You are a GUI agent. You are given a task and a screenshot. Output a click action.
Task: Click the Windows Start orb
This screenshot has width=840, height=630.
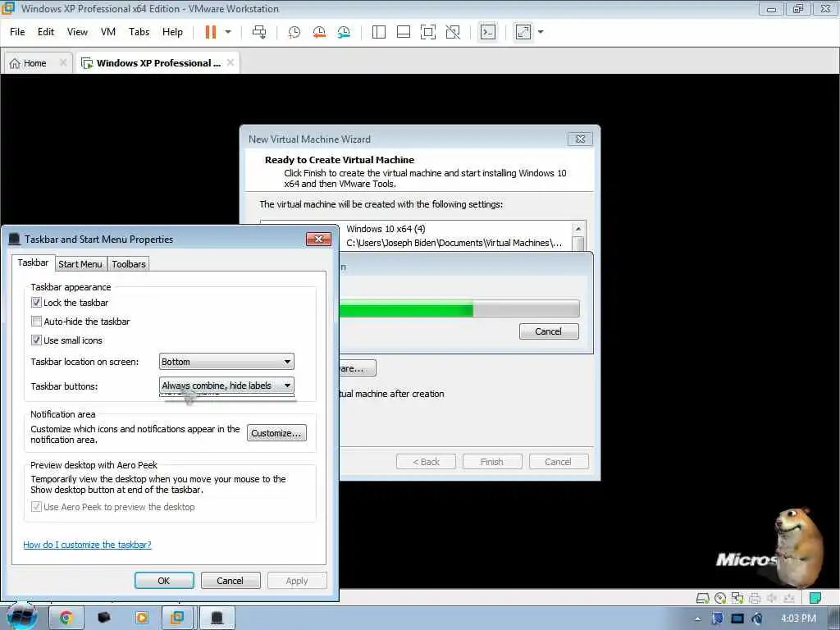click(21, 617)
